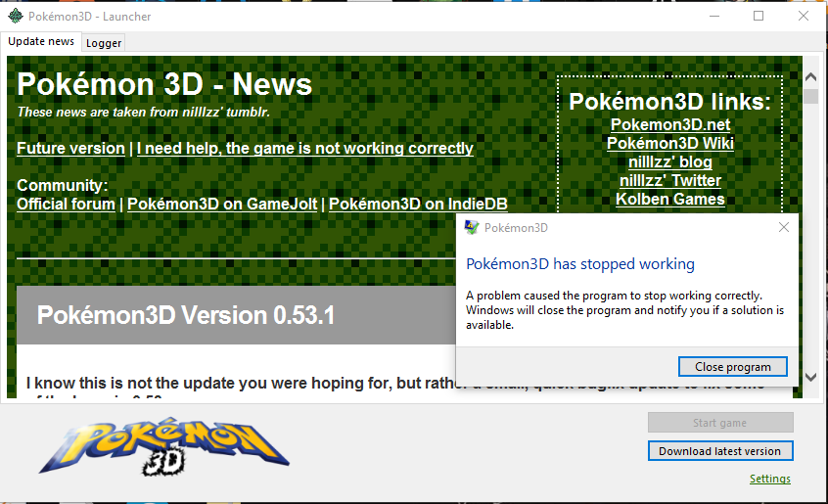Image resolution: width=828 pixels, height=504 pixels.
Task: Click the news scrollbar up arrow
Action: [x=811, y=77]
